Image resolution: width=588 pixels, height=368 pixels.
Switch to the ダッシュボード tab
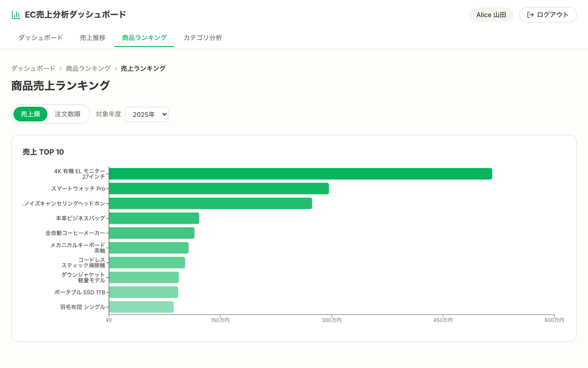[x=41, y=38]
